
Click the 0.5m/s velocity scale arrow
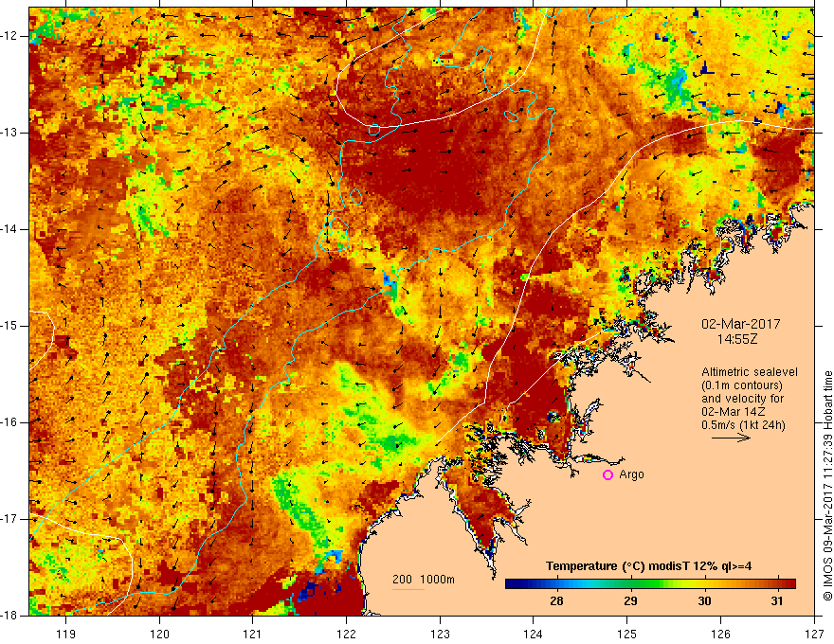point(731,438)
